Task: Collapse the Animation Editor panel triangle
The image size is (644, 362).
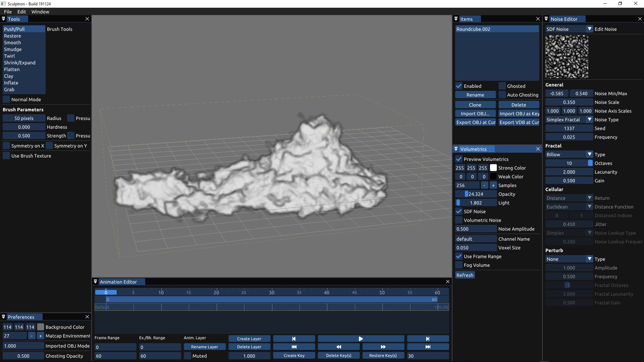Action: 96,282
